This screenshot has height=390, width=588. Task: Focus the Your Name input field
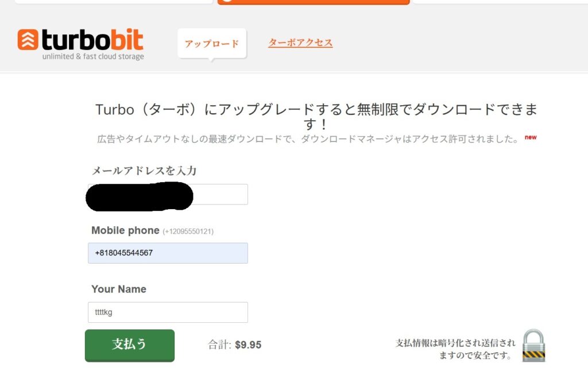(x=168, y=312)
